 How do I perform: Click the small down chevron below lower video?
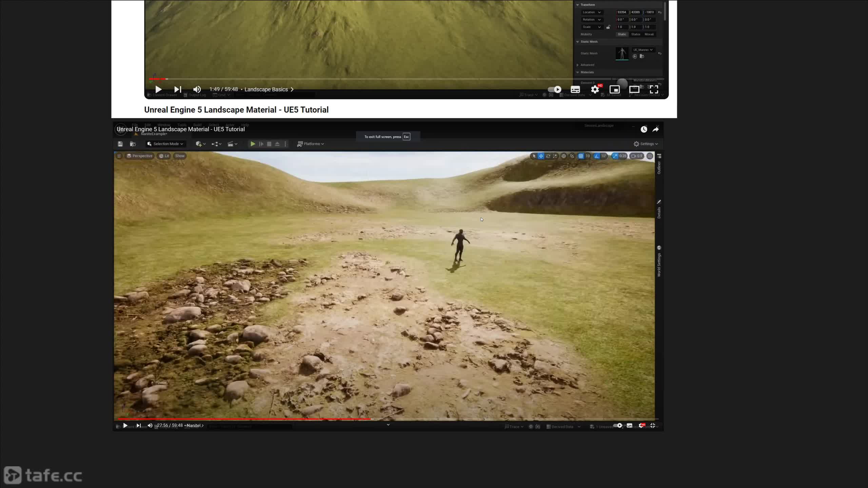click(x=388, y=425)
